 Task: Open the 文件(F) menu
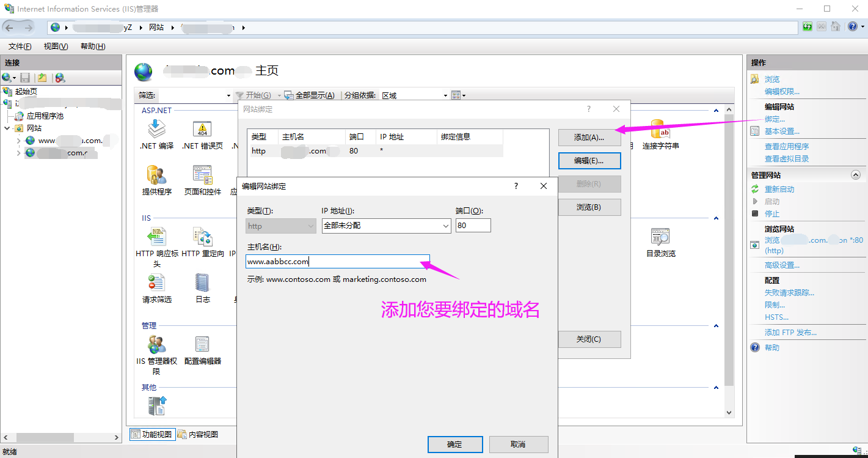click(x=20, y=46)
